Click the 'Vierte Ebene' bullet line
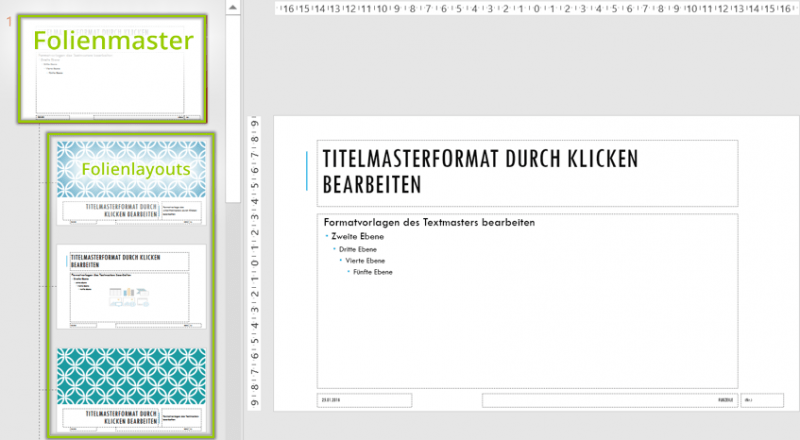Viewport: 800px width, 440px height. click(x=365, y=260)
